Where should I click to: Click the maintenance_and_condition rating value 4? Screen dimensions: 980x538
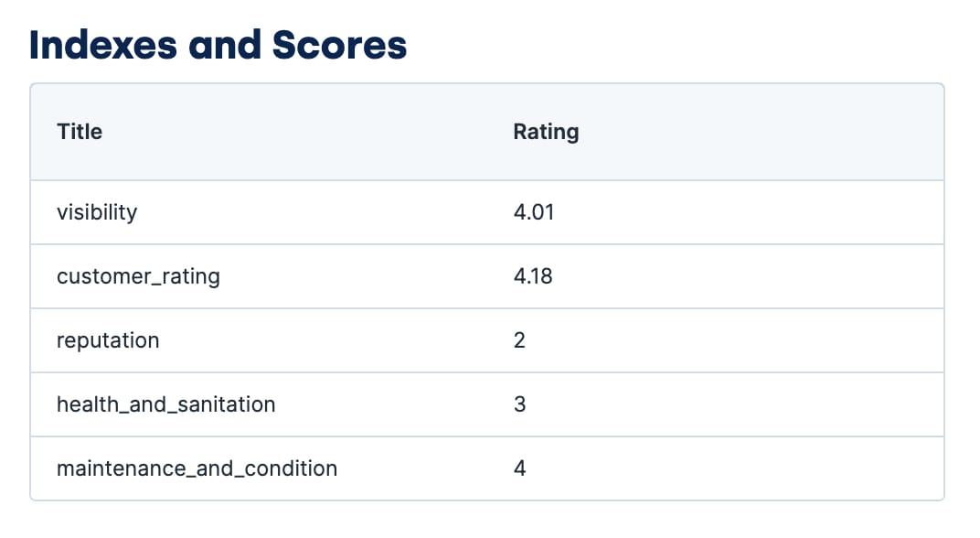[519, 468]
